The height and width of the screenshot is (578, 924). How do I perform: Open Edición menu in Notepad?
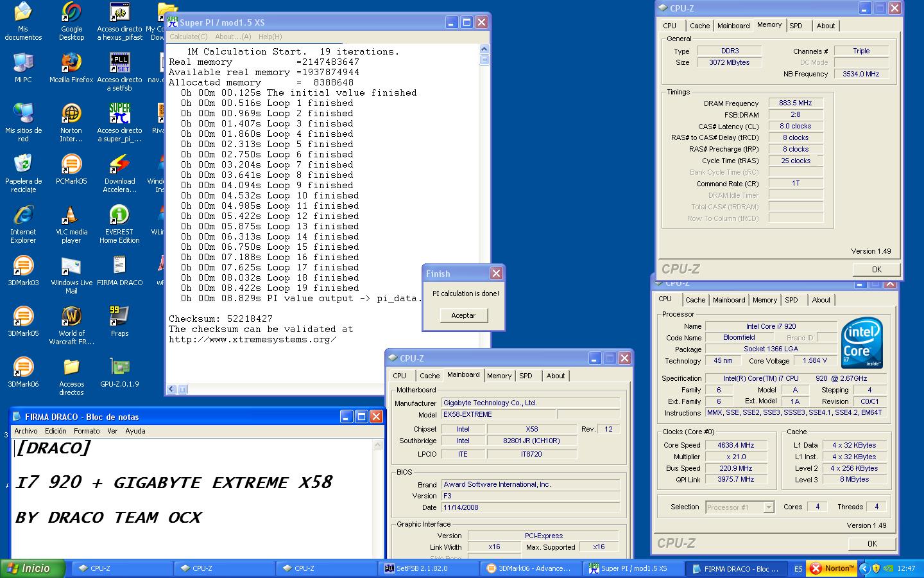pos(56,431)
